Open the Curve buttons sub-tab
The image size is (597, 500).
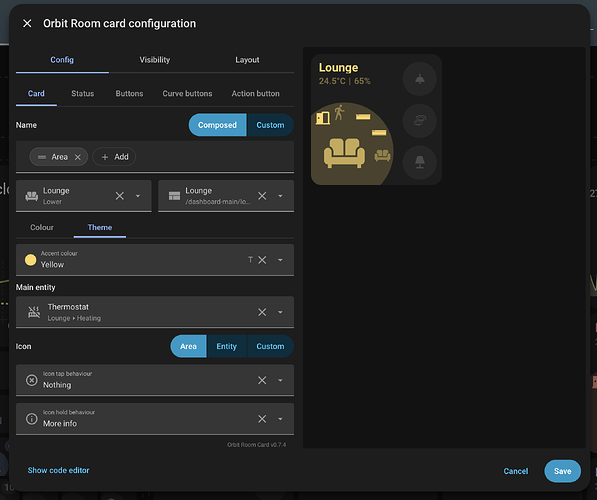187,94
